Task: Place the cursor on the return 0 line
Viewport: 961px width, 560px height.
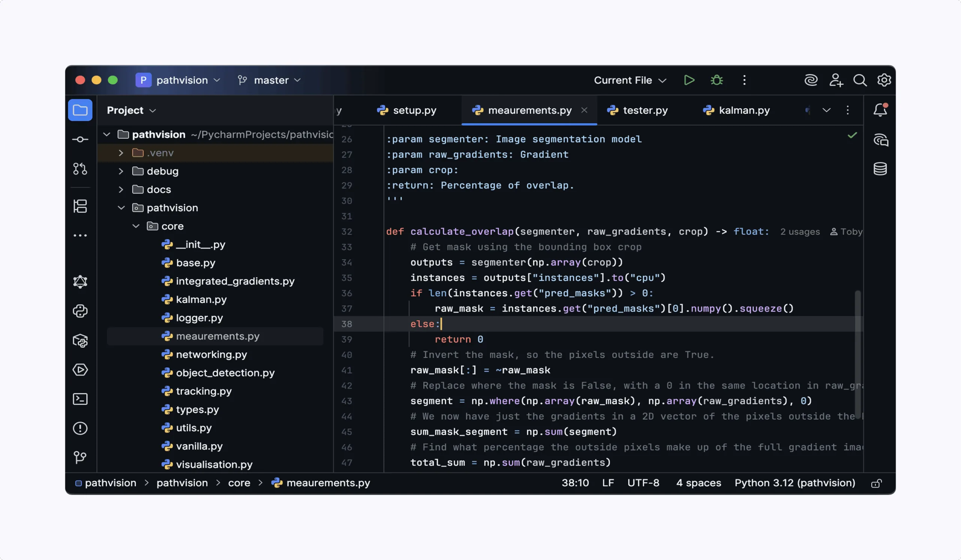Action: 459,339
